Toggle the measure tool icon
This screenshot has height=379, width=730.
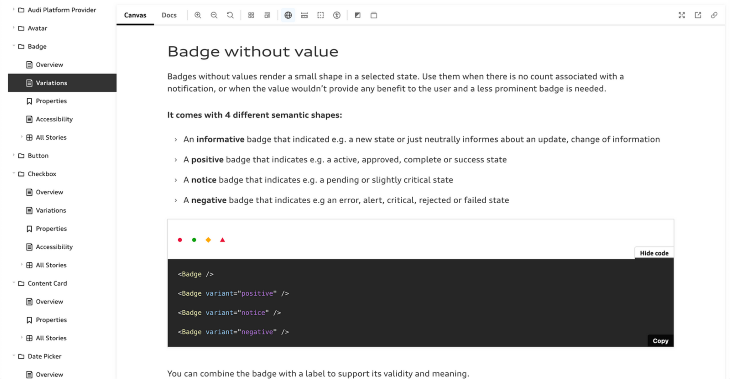tap(304, 15)
